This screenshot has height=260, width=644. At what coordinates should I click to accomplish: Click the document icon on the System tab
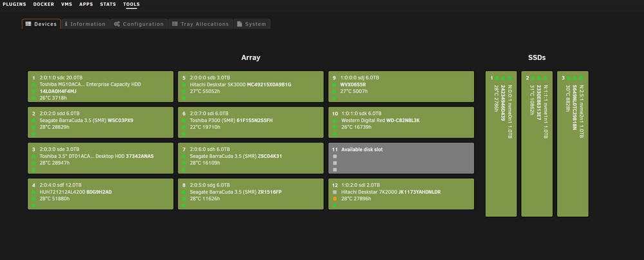pyautogui.click(x=240, y=24)
